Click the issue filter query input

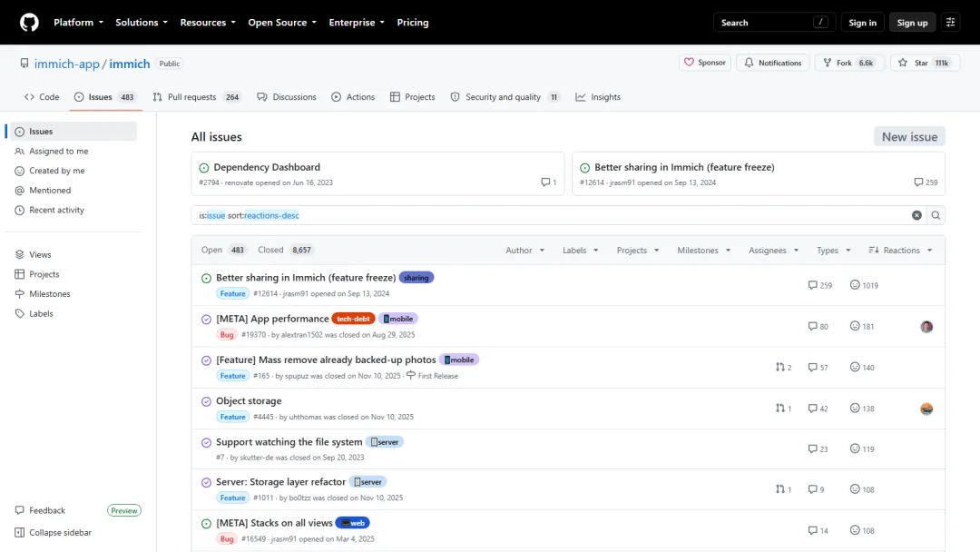(x=551, y=215)
